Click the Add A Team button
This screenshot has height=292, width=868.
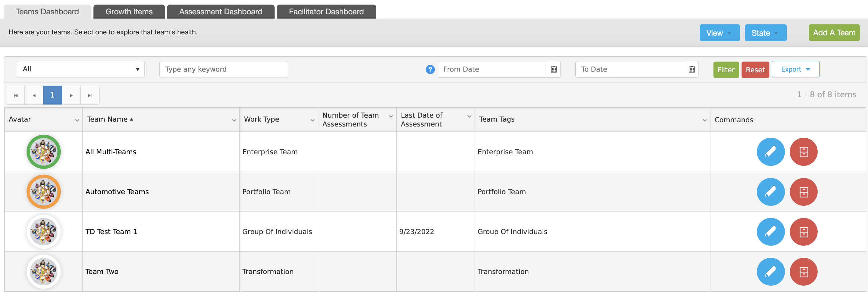pyautogui.click(x=834, y=33)
